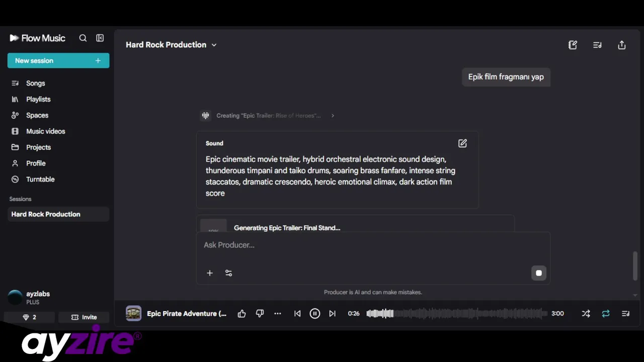Click the 'Epik film fragmanı yap' message
The image size is (644, 362).
click(506, 77)
